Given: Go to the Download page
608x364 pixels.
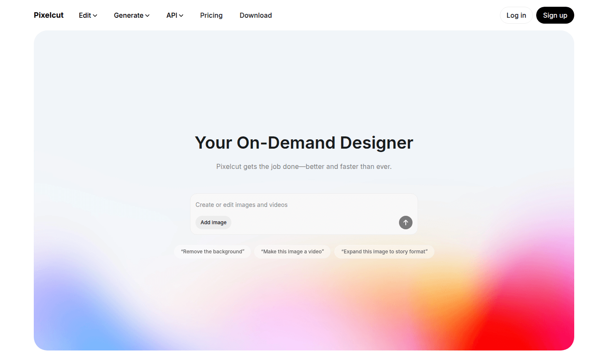Looking at the screenshot, I should (255, 15).
